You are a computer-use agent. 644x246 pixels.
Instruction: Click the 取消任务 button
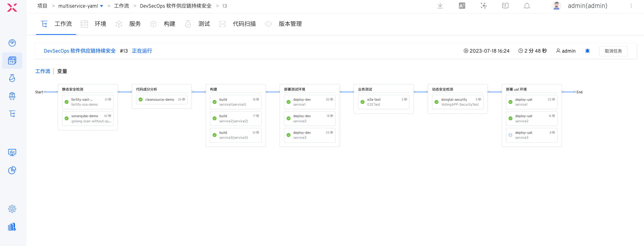click(x=613, y=51)
